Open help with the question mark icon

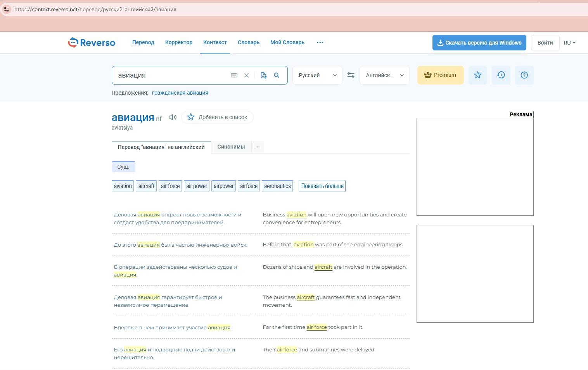tap(524, 75)
